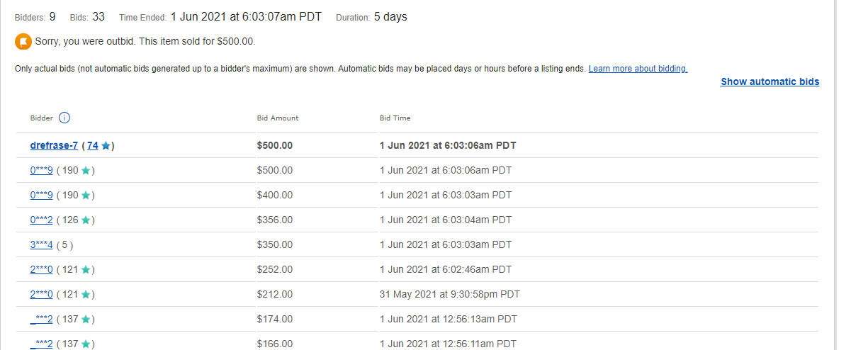Show automatic bids in the bid history
Screen dimensions: 868x350
click(770, 81)
